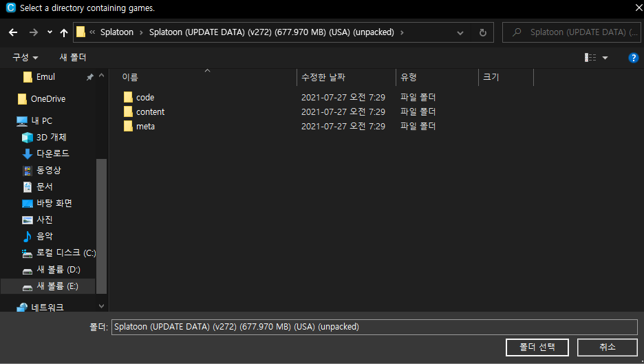The width and height of the screenshot is (644, 364).
Task: Select 새 볼륨 (E:) drive
Action: (x=57, y=286)
